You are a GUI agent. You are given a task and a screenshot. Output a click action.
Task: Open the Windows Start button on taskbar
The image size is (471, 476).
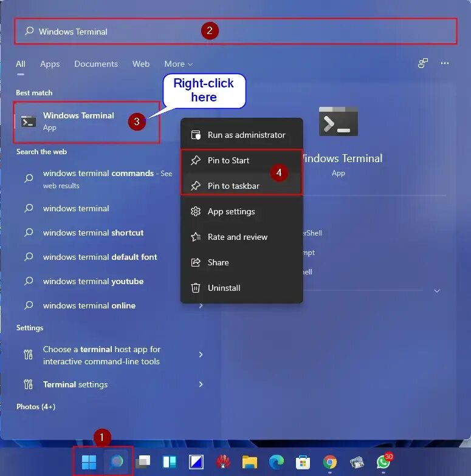click(x=89, y=462)
